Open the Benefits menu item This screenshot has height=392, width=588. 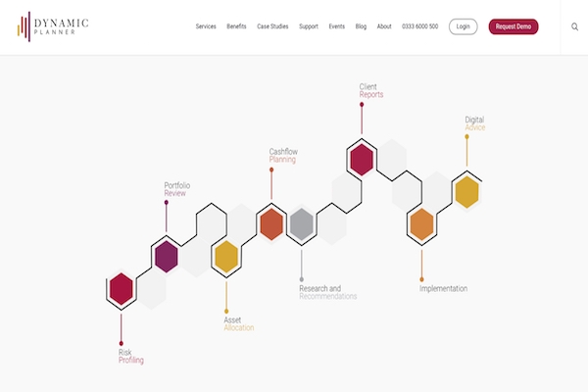(236, 26)
